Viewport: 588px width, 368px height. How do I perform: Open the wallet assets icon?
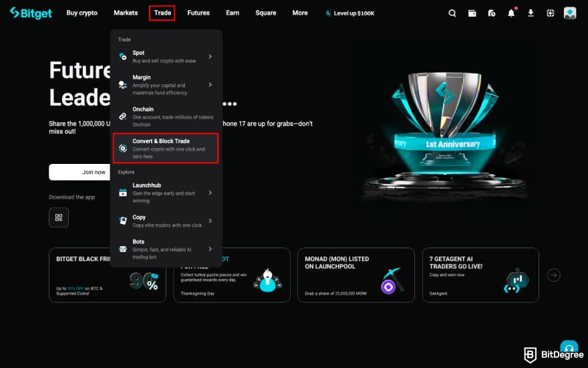coord(472,13)
